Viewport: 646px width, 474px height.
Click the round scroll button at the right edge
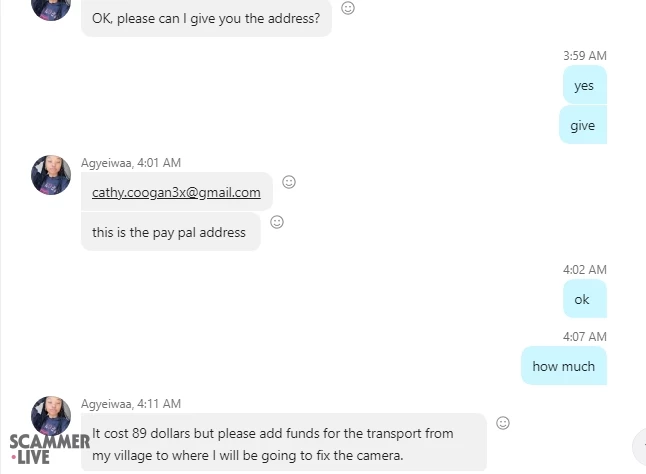point(640,446)
